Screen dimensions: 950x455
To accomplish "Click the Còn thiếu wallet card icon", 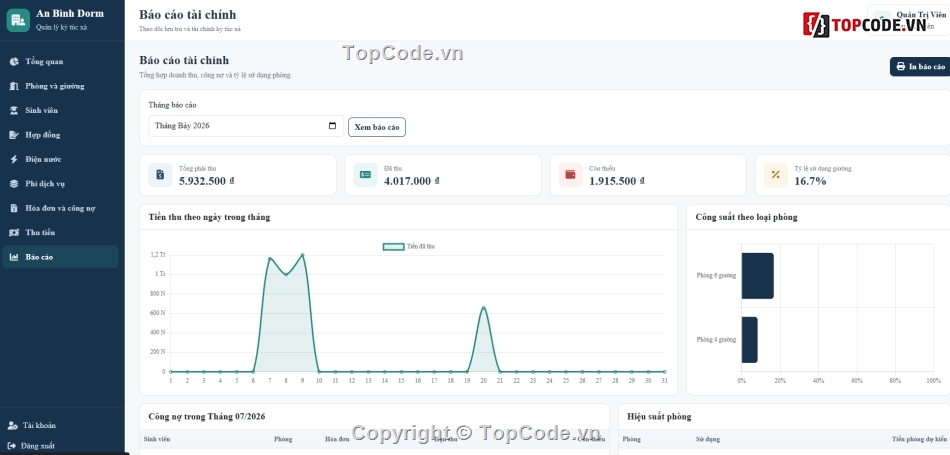I will (x=571, y=175).
